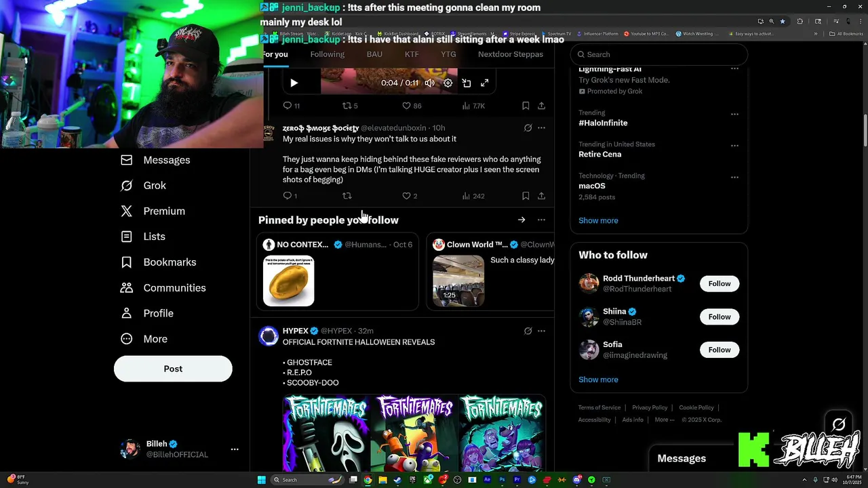Open Communities from the sidebar

point(163,288)
